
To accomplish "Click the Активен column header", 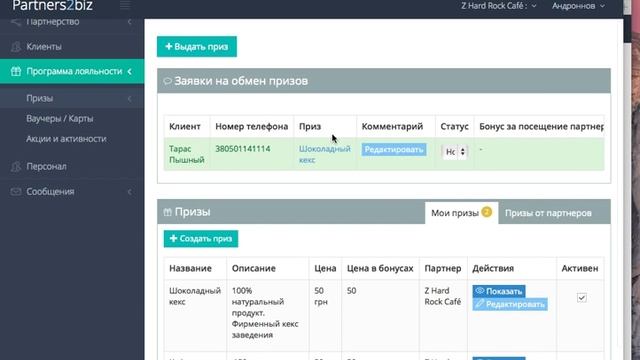I will pos(580,268).
